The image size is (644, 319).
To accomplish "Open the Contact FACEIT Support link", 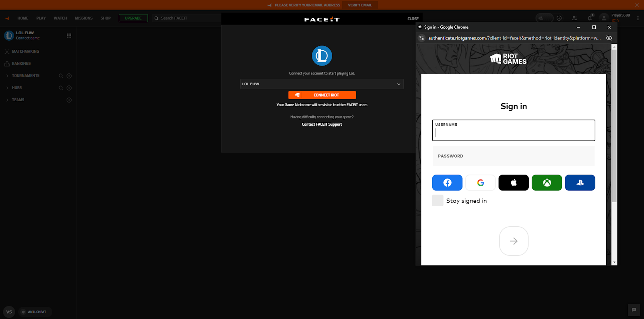I will click(322, 124).
